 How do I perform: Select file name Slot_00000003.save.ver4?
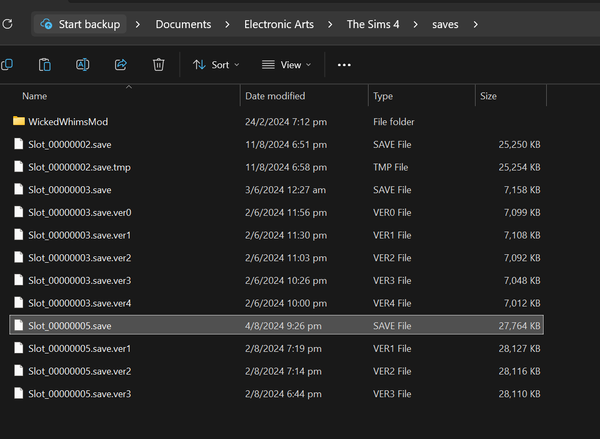[80, 303]
